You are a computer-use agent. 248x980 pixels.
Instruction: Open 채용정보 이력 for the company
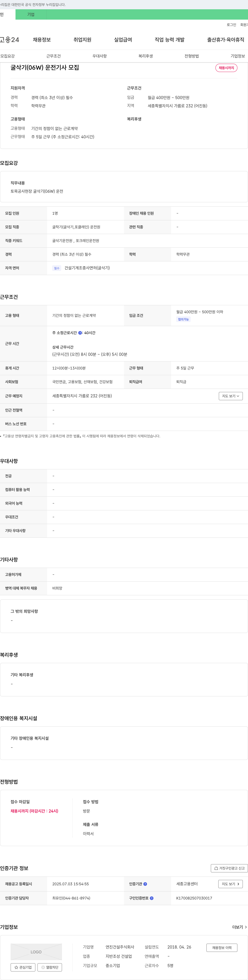point(222,947)
